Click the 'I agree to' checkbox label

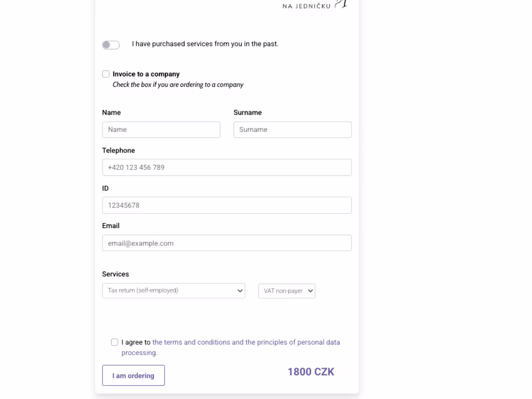[137, 342]
